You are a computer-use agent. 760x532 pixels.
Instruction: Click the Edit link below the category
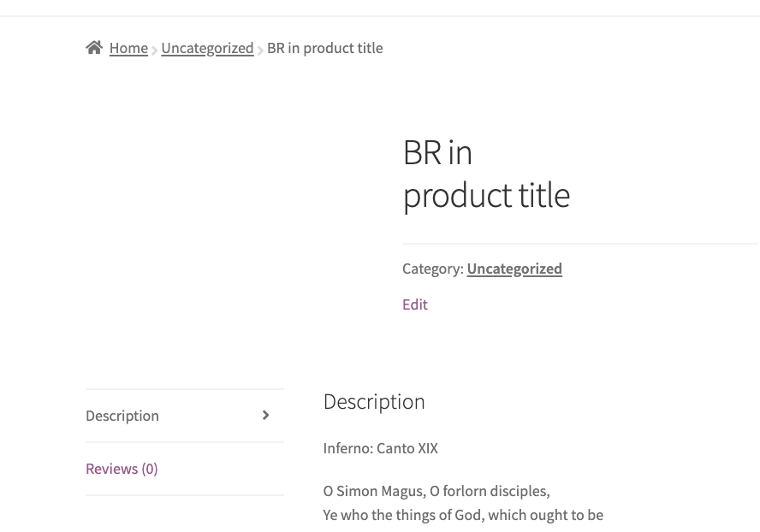pos(414,304)
